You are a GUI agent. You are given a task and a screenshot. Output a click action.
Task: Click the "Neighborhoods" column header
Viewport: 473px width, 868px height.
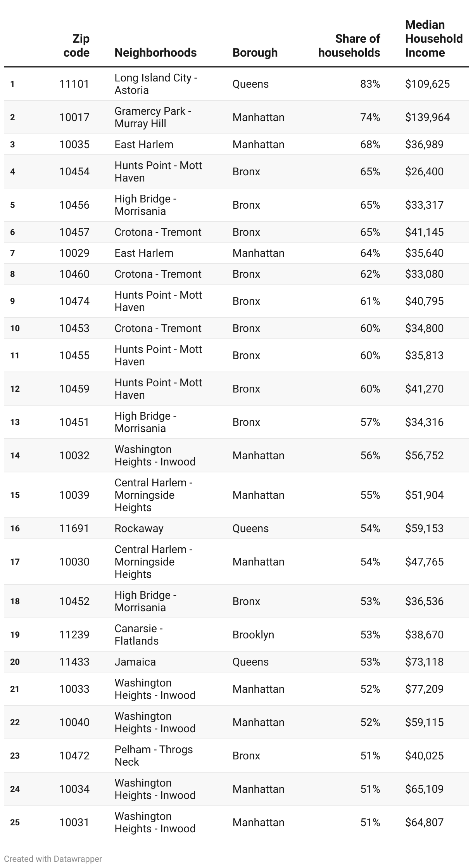coord(155,52)
